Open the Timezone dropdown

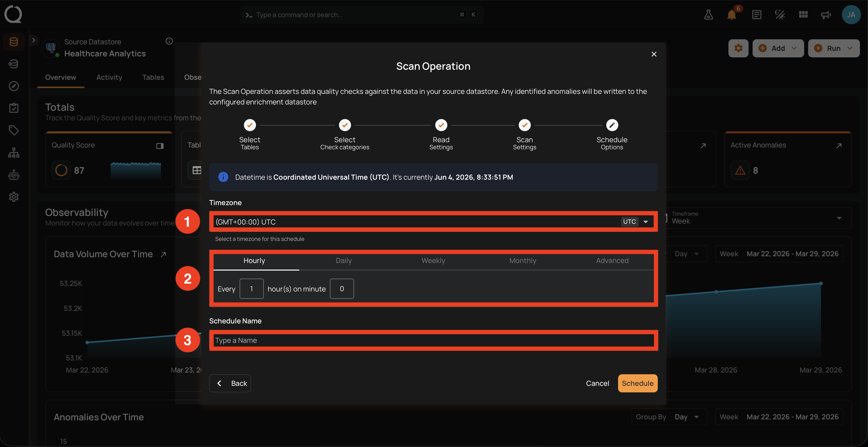pos(433,222)
